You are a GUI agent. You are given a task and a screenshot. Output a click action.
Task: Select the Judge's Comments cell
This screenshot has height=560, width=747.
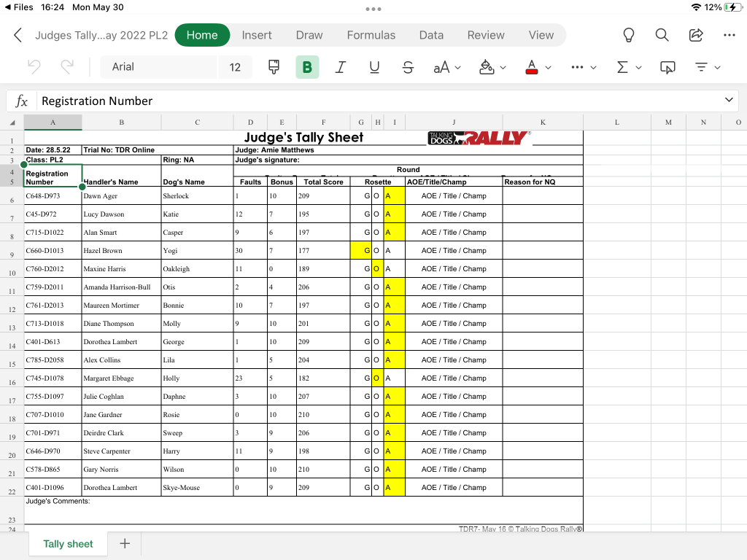(x=303, y=510)
